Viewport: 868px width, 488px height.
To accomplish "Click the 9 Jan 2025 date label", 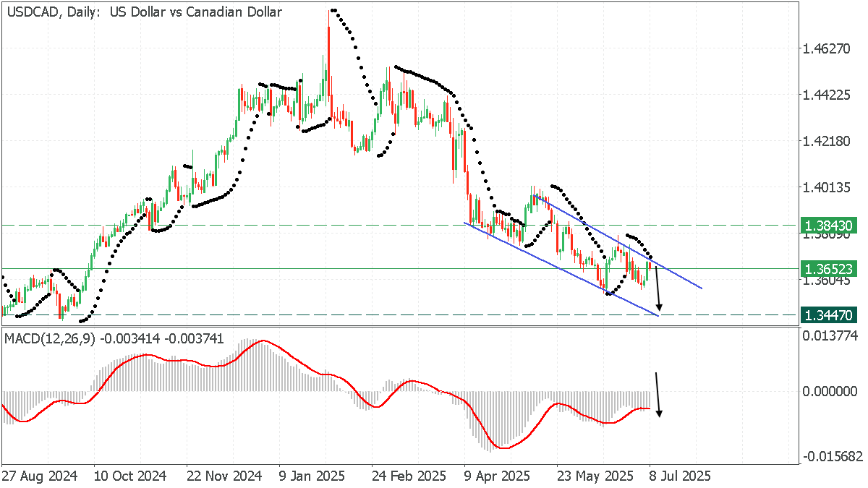I will click(x=313, y=476).
